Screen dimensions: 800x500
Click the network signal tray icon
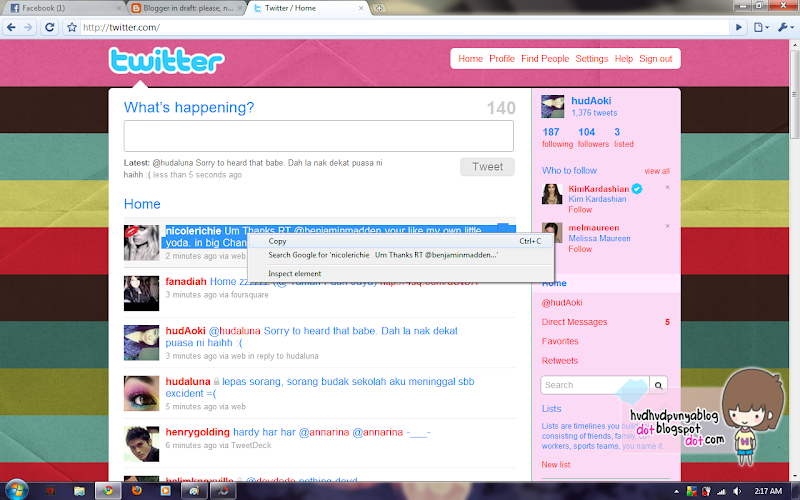coord(721,491)
